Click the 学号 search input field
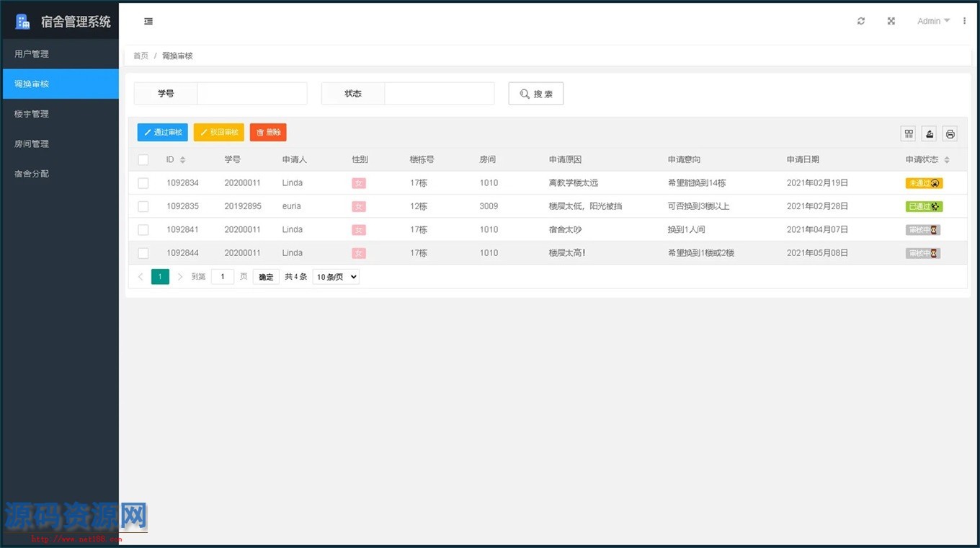 click(252, 94)
